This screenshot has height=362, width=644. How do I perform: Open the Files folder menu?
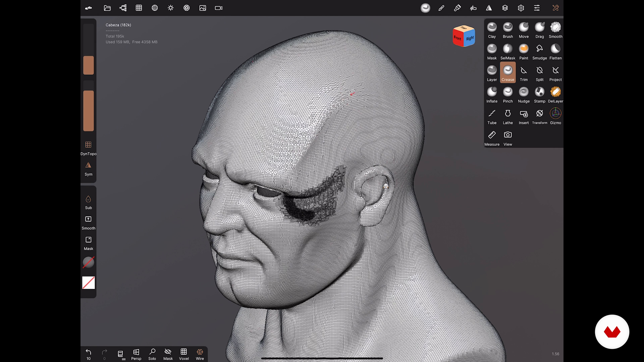(107, 8)
